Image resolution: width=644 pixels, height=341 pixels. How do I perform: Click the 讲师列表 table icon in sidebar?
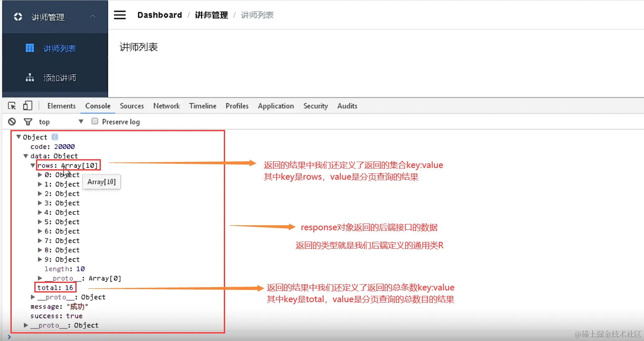pos(30,48)
